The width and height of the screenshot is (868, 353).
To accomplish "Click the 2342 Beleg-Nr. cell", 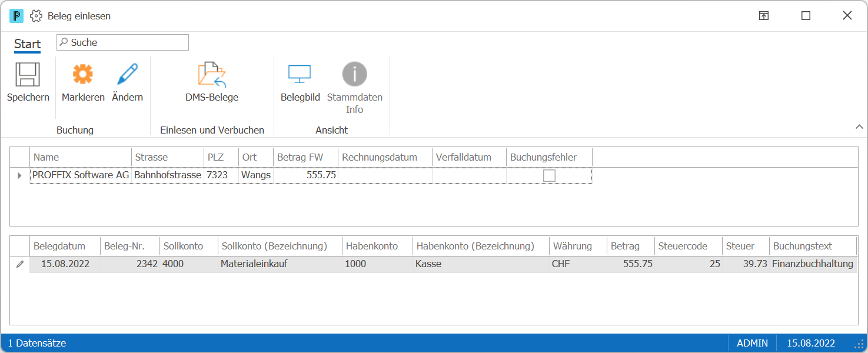I will [x=130, y=264].
